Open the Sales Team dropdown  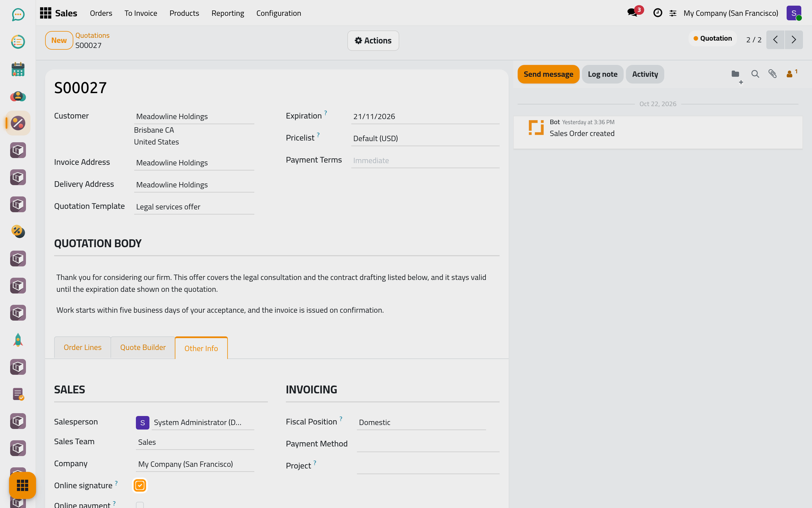coord(195,442)
